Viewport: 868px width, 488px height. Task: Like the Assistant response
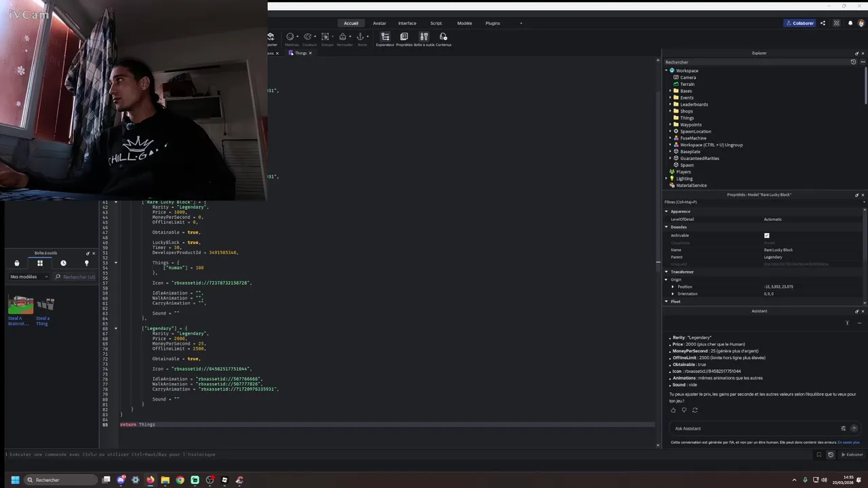tap(673, 410)
